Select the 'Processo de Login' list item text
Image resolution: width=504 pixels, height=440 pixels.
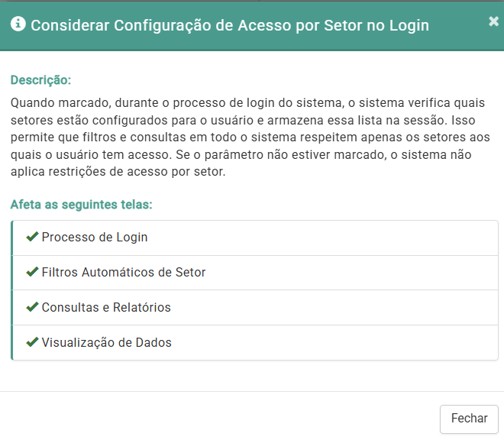(95, 238)
